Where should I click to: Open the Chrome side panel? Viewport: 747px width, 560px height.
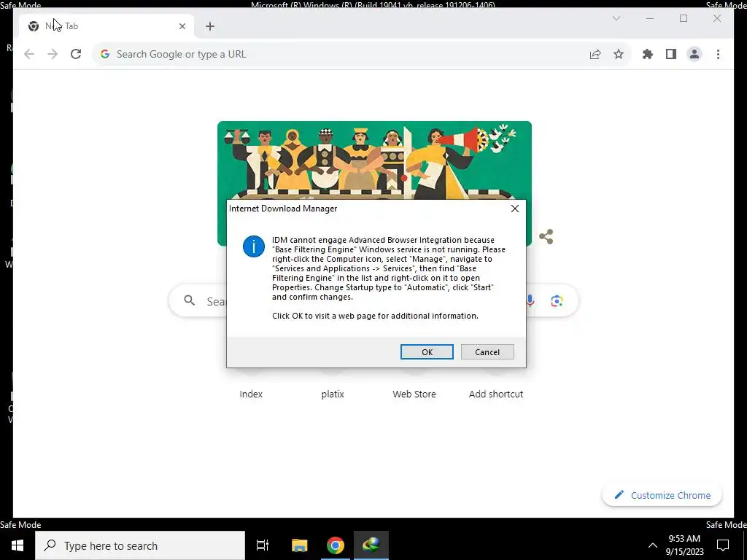pyautogui.click(x=671, y=54)
